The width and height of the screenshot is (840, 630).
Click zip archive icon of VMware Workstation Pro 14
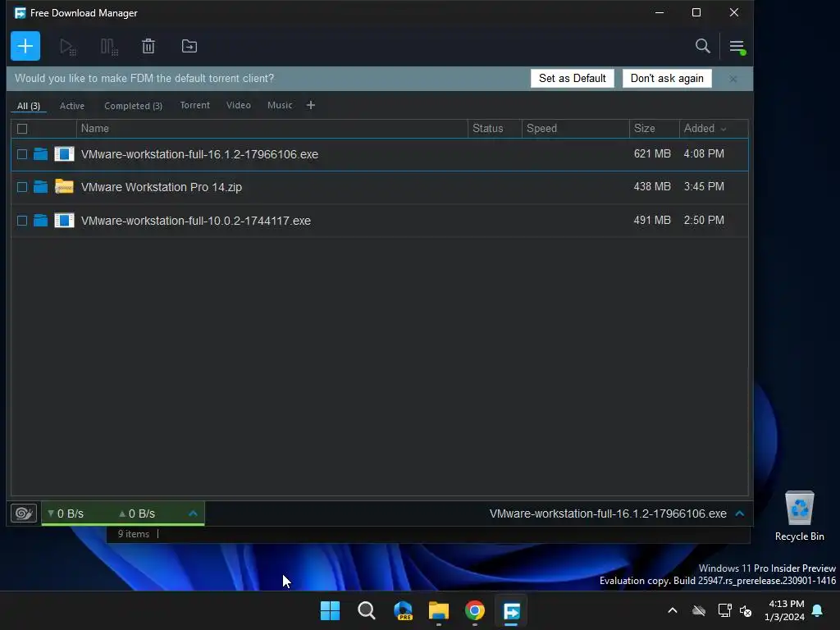(x=64, y=186)
